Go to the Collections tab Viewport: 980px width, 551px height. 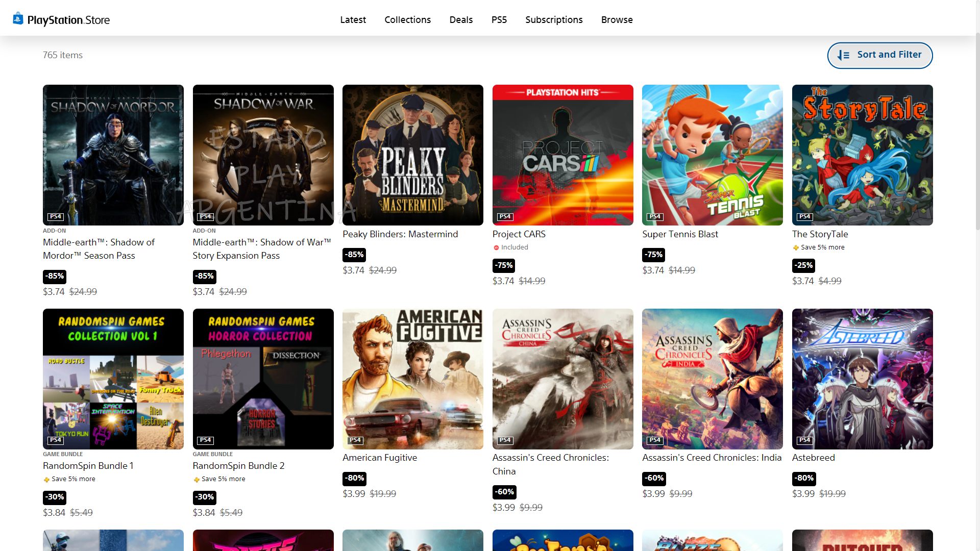tap(407, 19)
